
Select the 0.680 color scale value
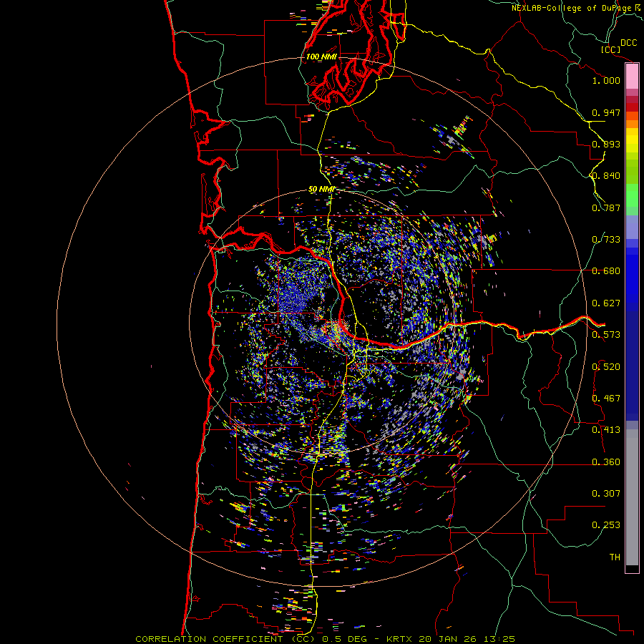[606, 271]
